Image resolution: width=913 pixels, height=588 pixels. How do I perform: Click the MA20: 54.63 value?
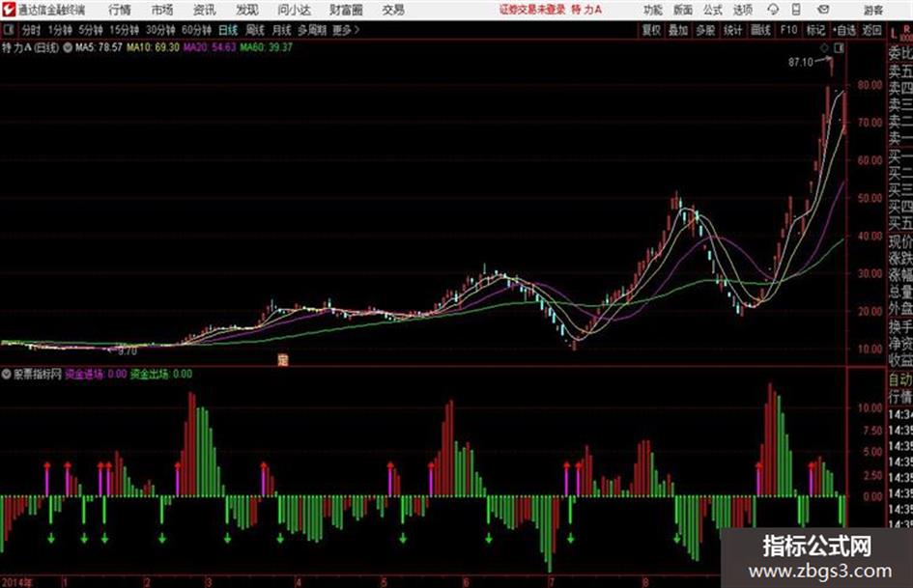[210, 47]
